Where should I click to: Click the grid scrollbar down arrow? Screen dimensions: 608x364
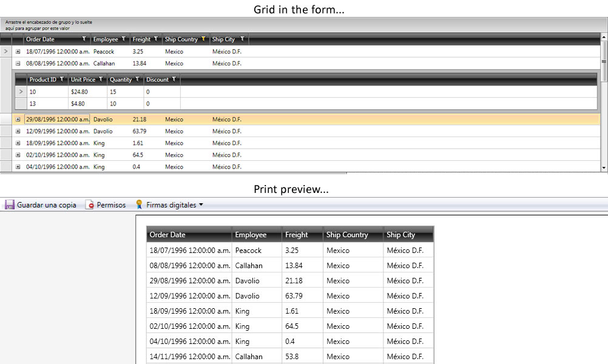pos(604,168)
